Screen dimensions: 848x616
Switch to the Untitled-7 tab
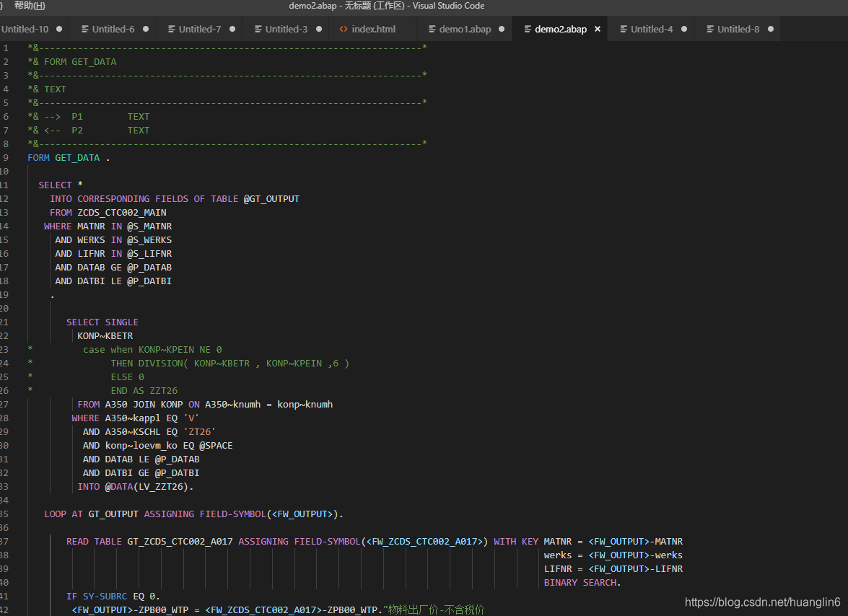(200, 29)
